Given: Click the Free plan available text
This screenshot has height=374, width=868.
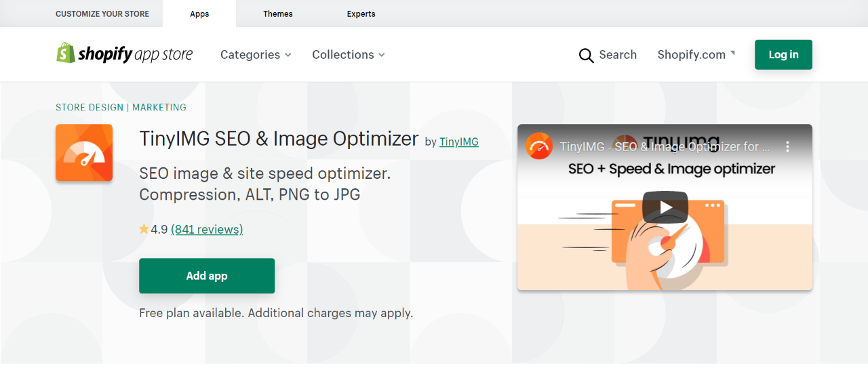Looking at the screenshot, I should 276,313.
